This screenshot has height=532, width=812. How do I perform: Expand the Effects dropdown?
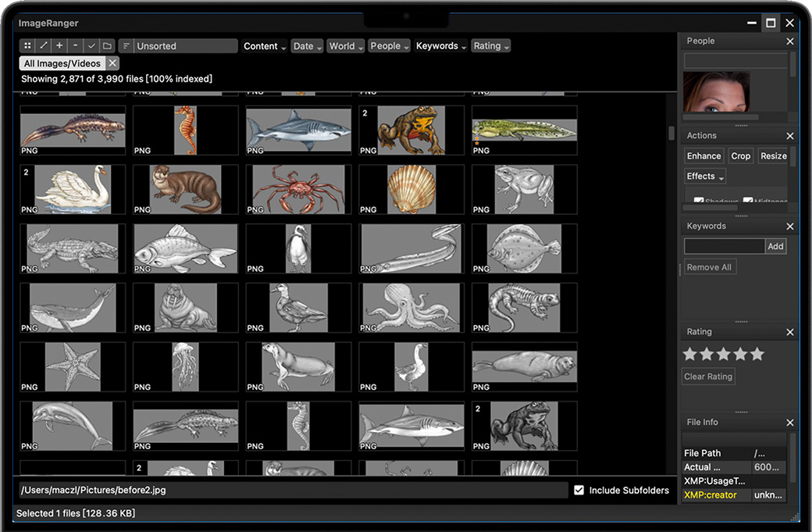click(x=705, y=177)
